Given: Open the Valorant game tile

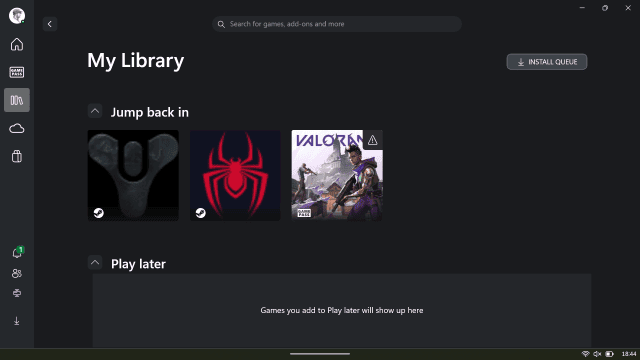Looking at the screenshot, I should click(337, 176).
